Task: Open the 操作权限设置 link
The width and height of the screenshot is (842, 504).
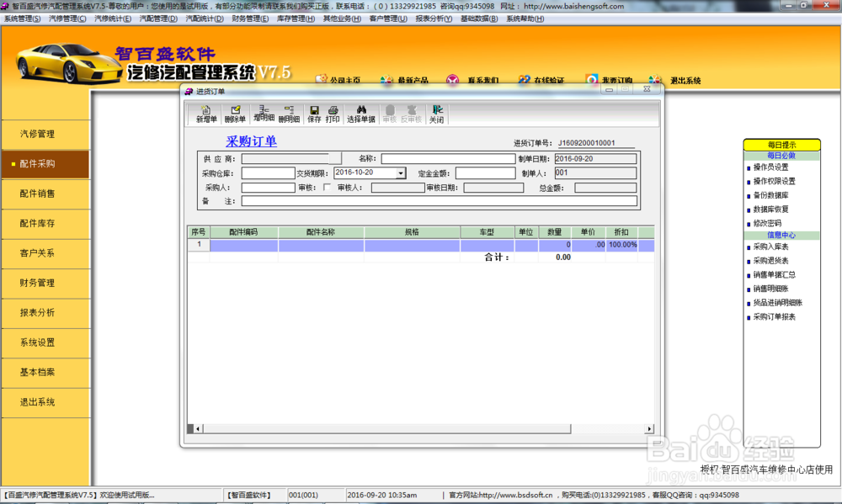Action: pyautogui.click(x=775, y=182)
